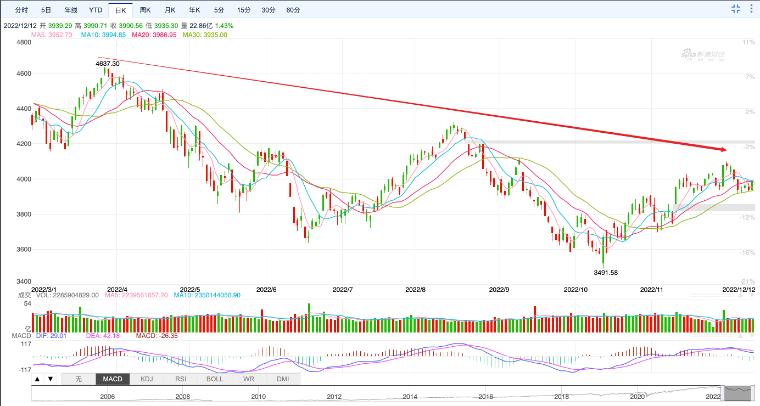Select the 日K daily candlestick tab
This screenshot has height=406, width=760.
pos(121,10)
